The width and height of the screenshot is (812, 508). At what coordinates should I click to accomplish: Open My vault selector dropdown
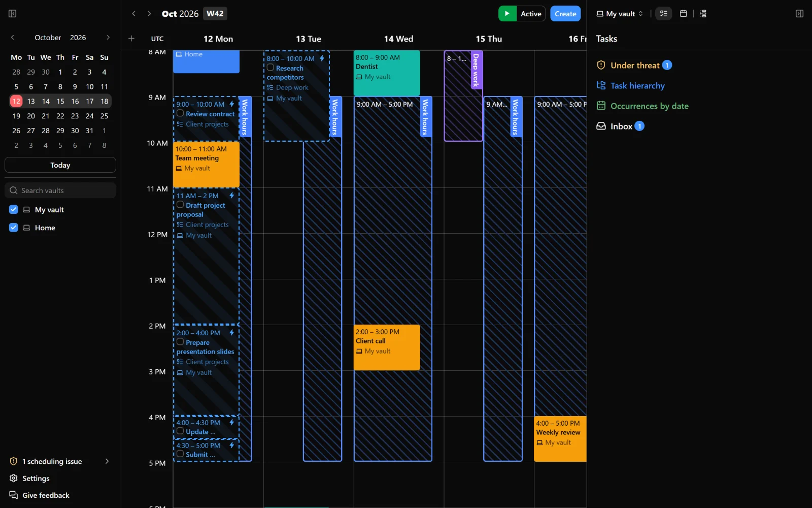tap(620, 14)
